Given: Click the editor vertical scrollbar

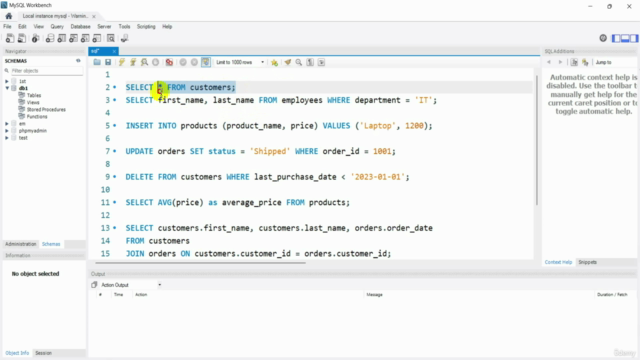Looking at the screenshot, I should pos(537,140).
